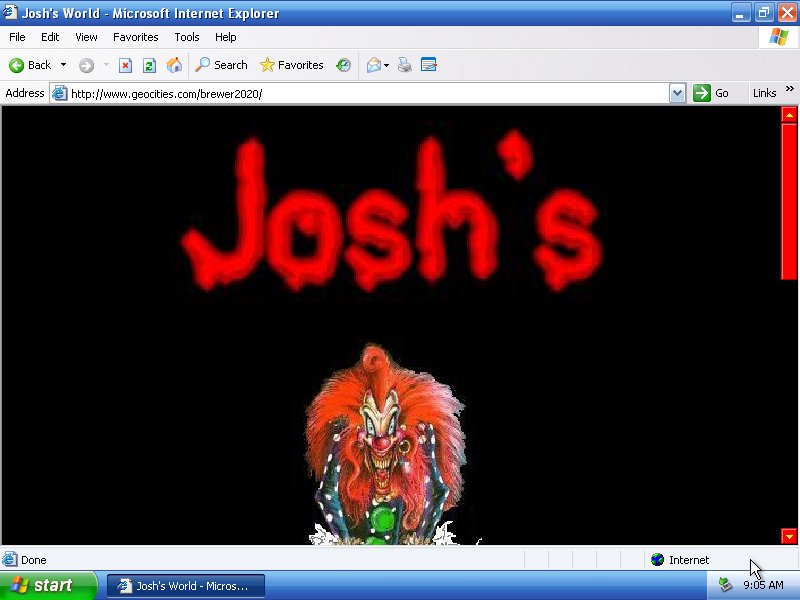Open the Edit menu
Image resolution: width=800 pixels, height=600 pixels.
50,37
